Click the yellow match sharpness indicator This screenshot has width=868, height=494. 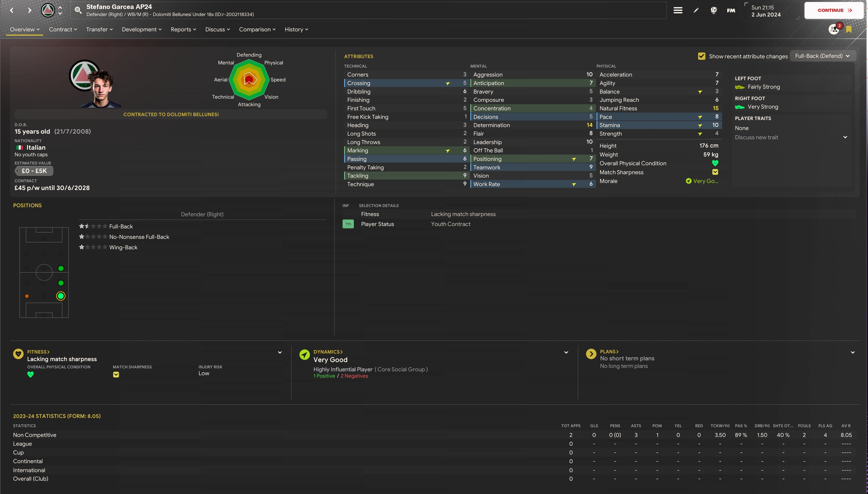pos(715,172)
